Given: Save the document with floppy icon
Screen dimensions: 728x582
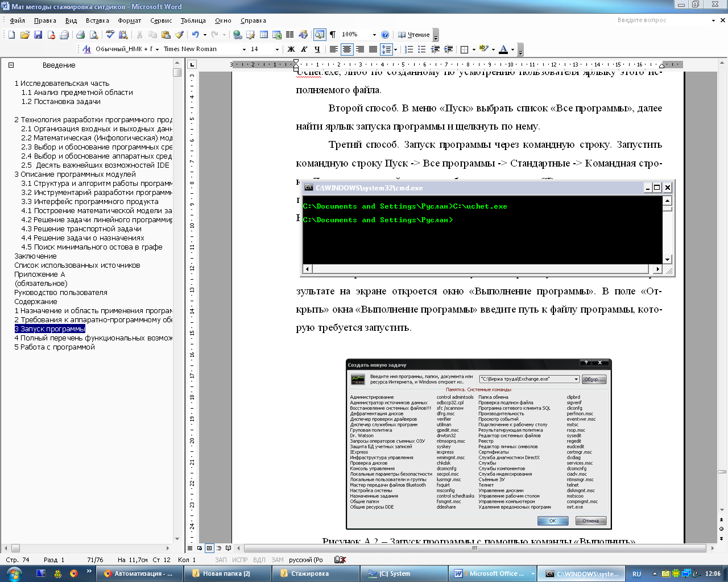Looking at the screenshot, I should pyautogui.click(x=38, y=35).
